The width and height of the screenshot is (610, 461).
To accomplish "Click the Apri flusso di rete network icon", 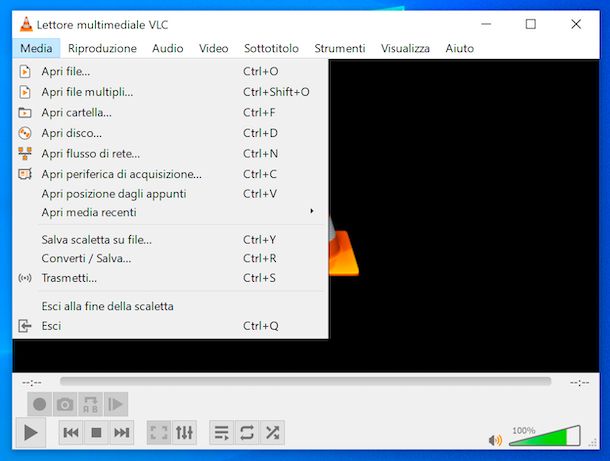I will tap(25, 153).
